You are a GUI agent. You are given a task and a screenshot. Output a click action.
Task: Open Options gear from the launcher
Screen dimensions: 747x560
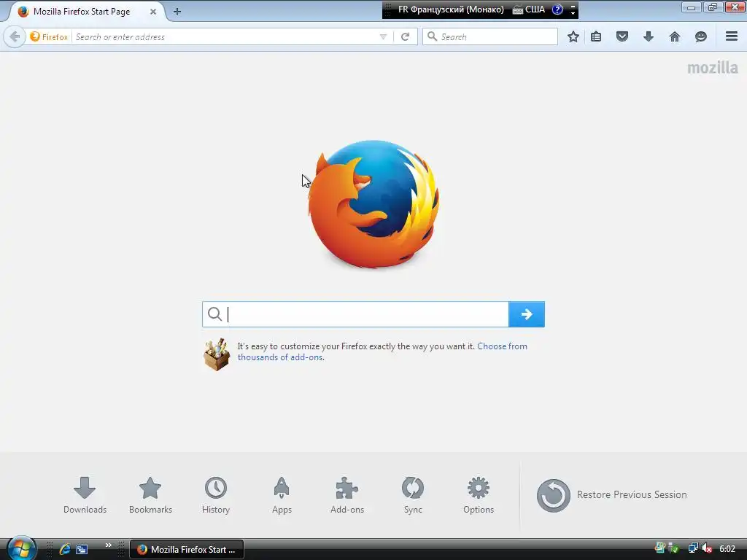coord(479,495)
